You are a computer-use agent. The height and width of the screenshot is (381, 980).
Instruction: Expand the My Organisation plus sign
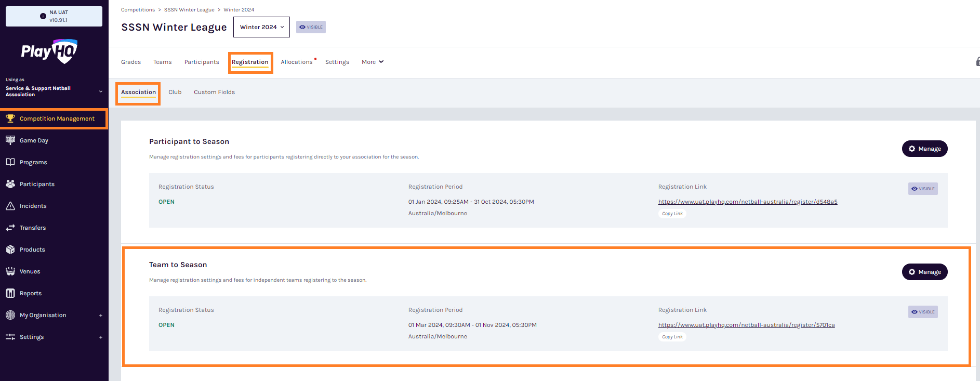tap(101, 315)
